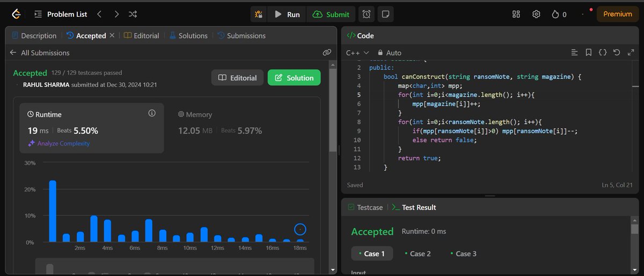Go to next problem arrow

(116, 14)
